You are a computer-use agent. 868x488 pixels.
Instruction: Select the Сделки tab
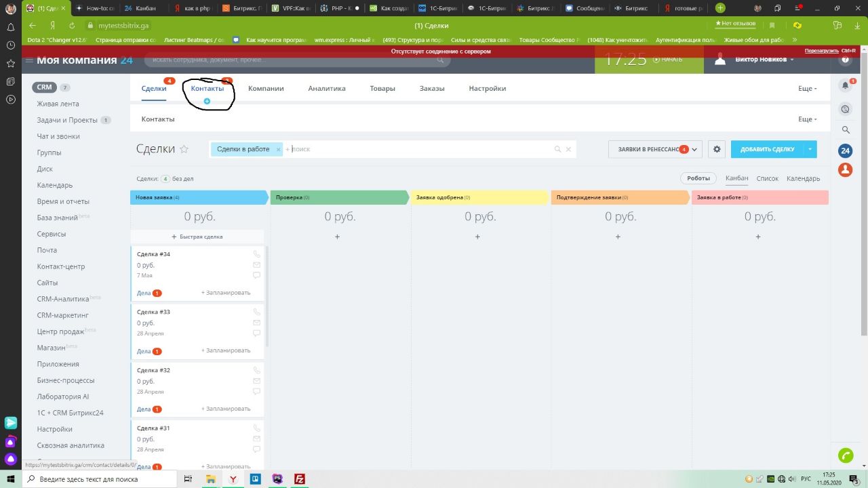coord(154,89)
